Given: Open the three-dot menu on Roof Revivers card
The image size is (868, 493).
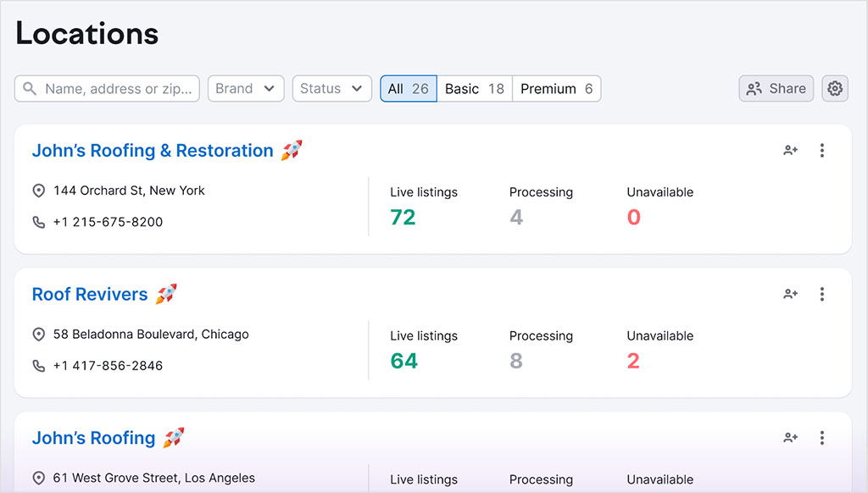Looking at the screenshot, I should [x=821, y=294].
